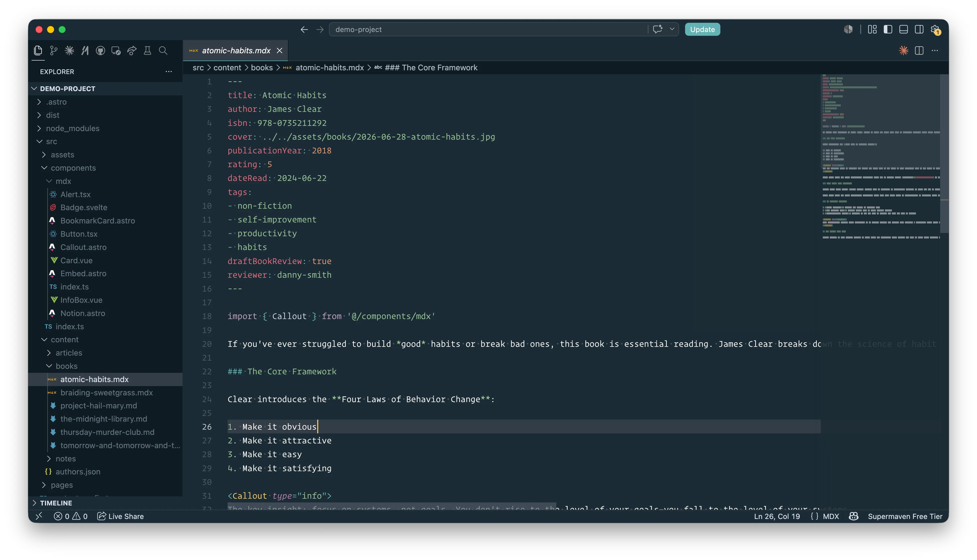The image size is (977, 560).
Task: Go forward using the right arrow
Action: point(320,29)
